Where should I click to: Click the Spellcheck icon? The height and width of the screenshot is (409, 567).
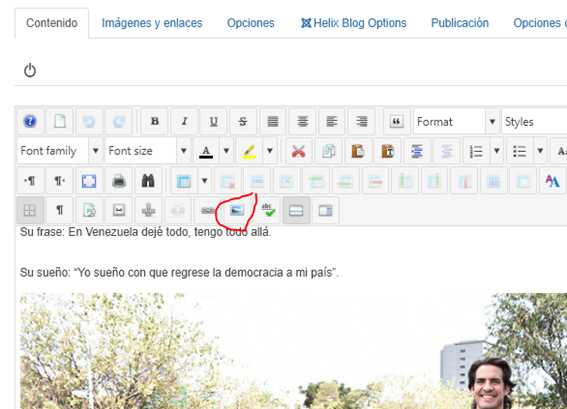(268, 210)
